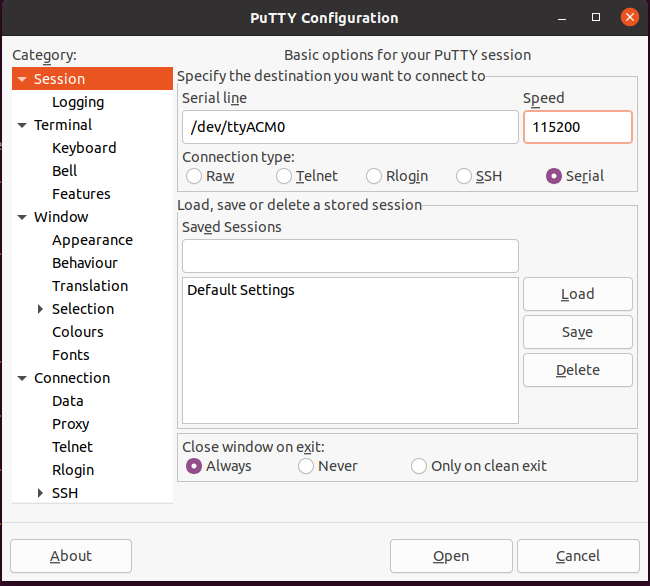650x586 pixels.
Task: Collapse the Session category arrow
Action: (x=22, y=79)
